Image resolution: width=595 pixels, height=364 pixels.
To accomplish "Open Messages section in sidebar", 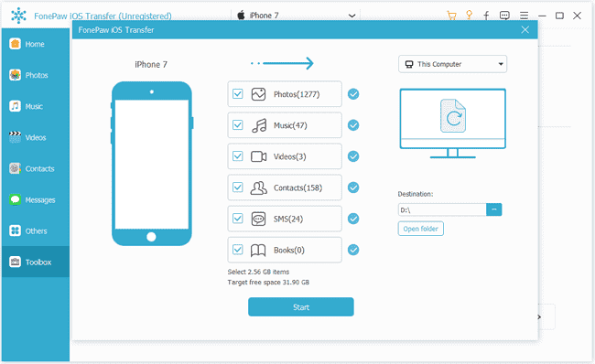I will [36, 199].
